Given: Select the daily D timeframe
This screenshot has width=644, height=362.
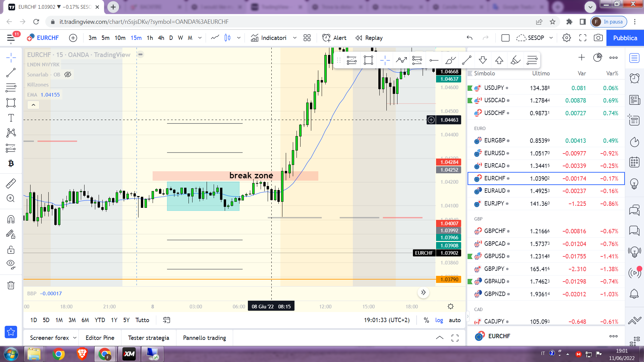Looking at the screenshot, I should tap(171, 38).
